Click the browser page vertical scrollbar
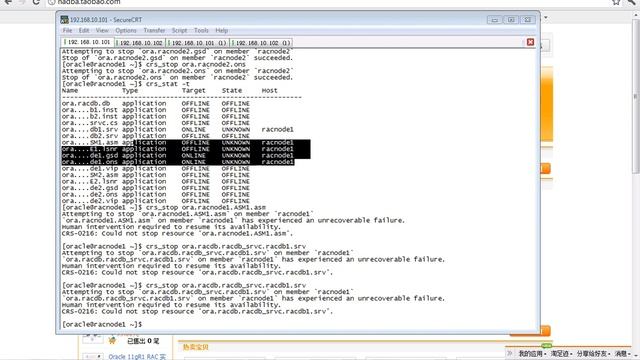Image resolution: width=640 pixels, height=360 pixels. pyautogui.click(x=636, y=96)
